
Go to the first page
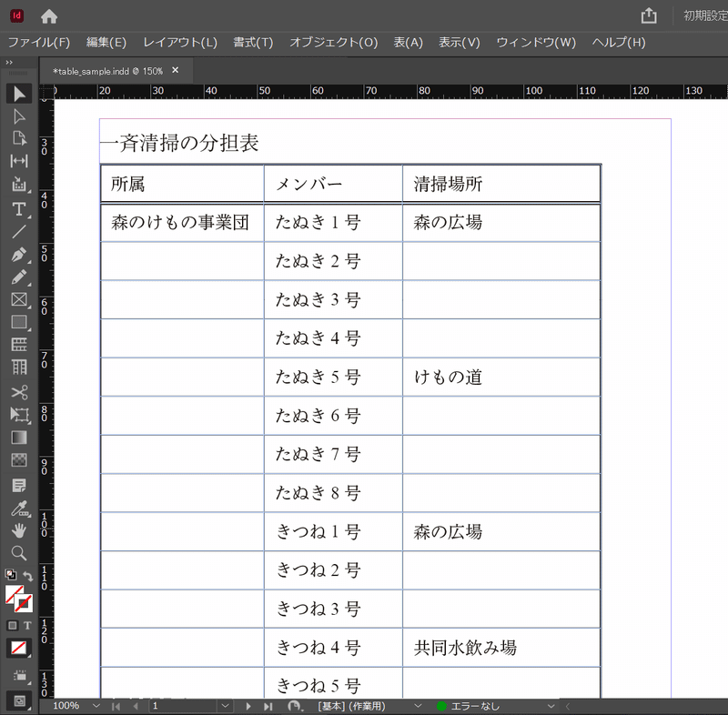pos(116,706)
